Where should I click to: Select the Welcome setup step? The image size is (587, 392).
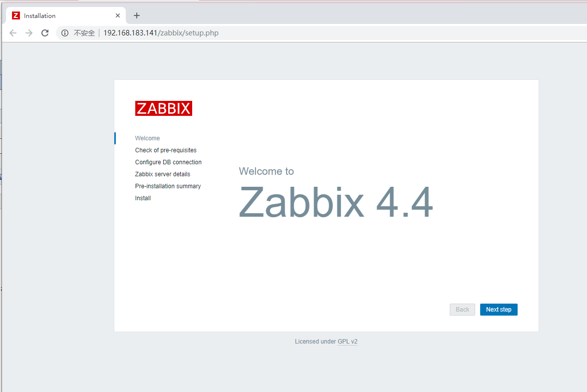147,138
